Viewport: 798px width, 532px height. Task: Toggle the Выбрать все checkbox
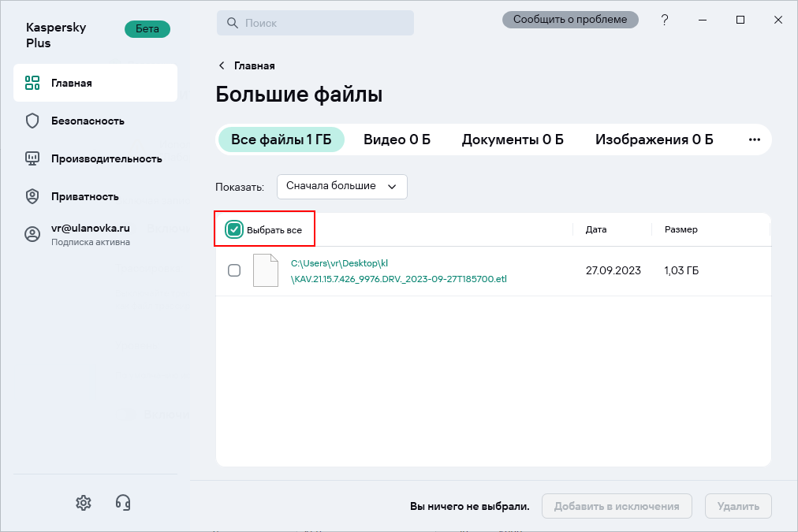pos(234,229)
